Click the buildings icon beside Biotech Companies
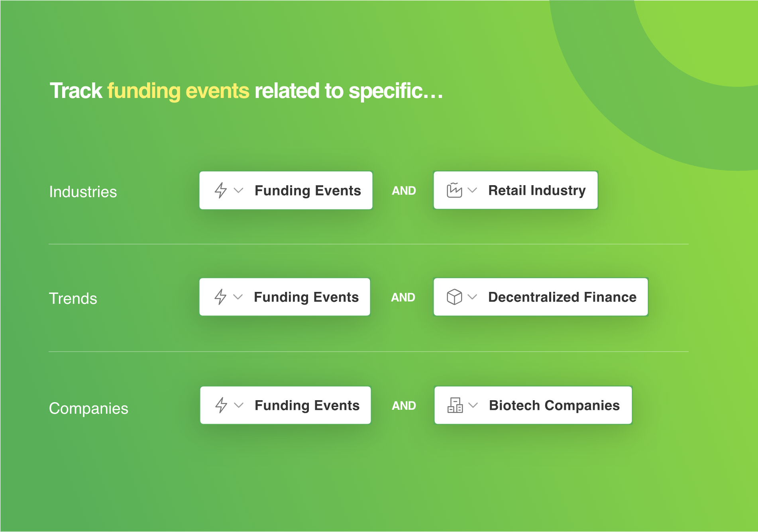 [x=455, y=405]
